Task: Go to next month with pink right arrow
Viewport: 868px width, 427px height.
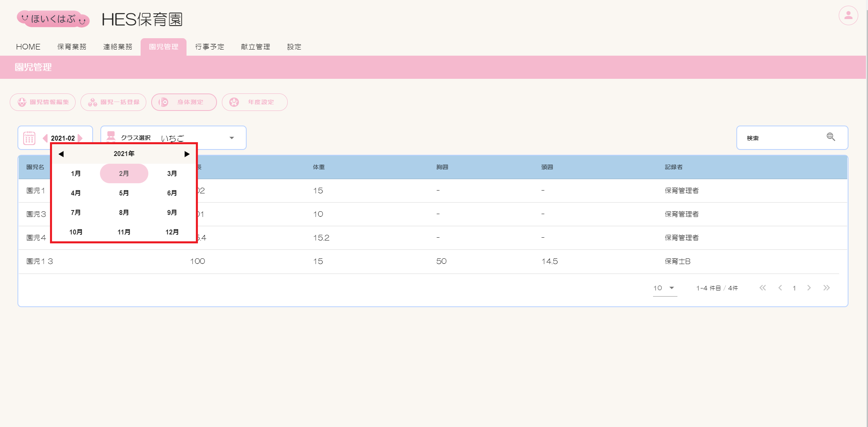Action: pos(80,138)
